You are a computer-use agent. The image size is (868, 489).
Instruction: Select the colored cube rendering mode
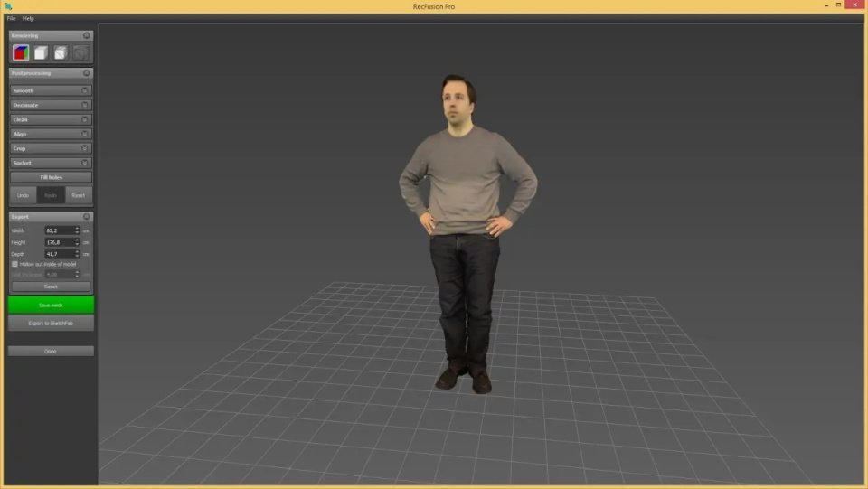coord(21,53)
